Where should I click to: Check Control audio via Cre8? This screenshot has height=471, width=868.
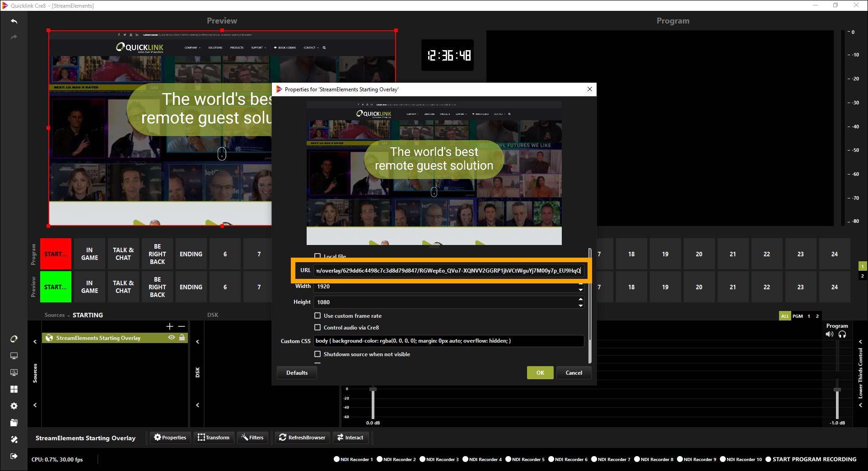coord(317,328)
